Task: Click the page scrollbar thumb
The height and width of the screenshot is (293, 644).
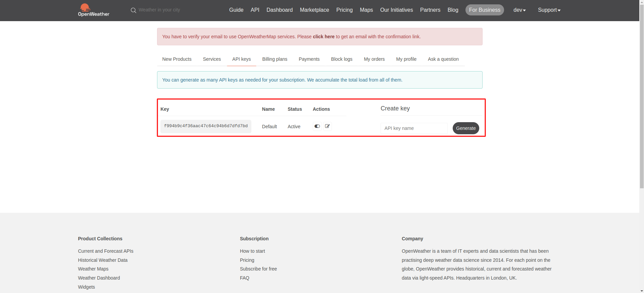Action: 642,97
